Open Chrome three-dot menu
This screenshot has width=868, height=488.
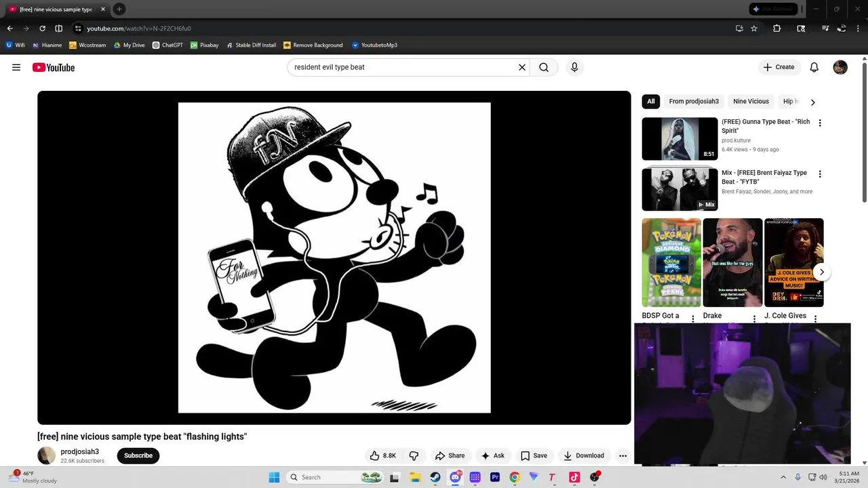point(859,28)
